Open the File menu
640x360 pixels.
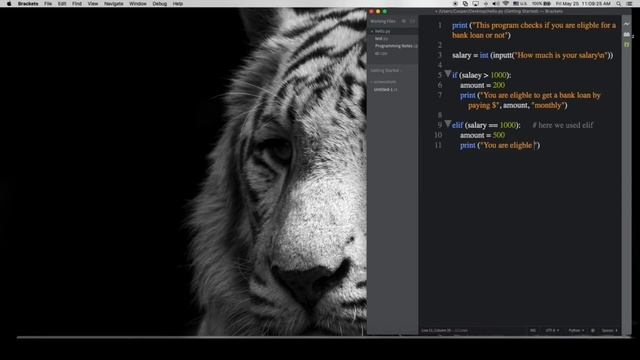(48, 4)
